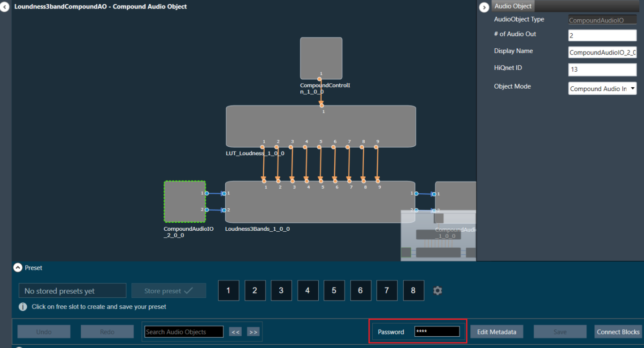The height and width of the screenshot is (348, 644).
Task: Collapse the left panel with arrow button
Action: 4,7
